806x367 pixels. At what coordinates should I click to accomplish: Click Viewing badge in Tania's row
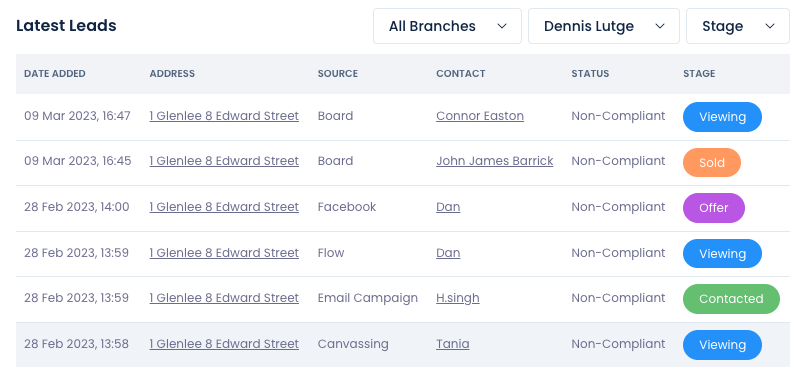click(x=722, y=345)
